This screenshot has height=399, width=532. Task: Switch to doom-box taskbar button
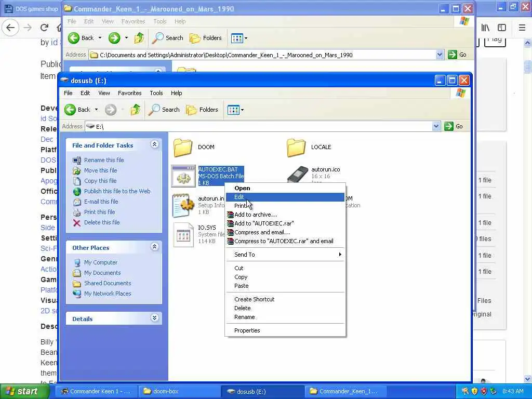pyautogui.click(x=179, y=391)
